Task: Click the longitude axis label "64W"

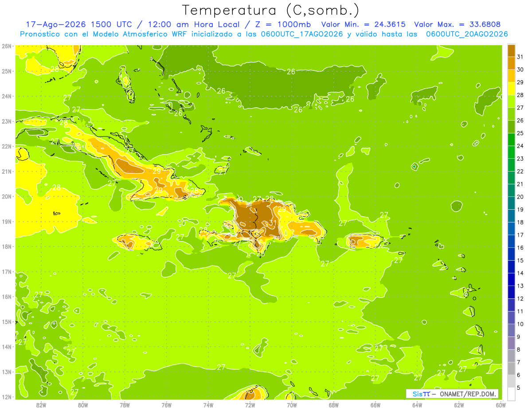Action: coord(417,405)
